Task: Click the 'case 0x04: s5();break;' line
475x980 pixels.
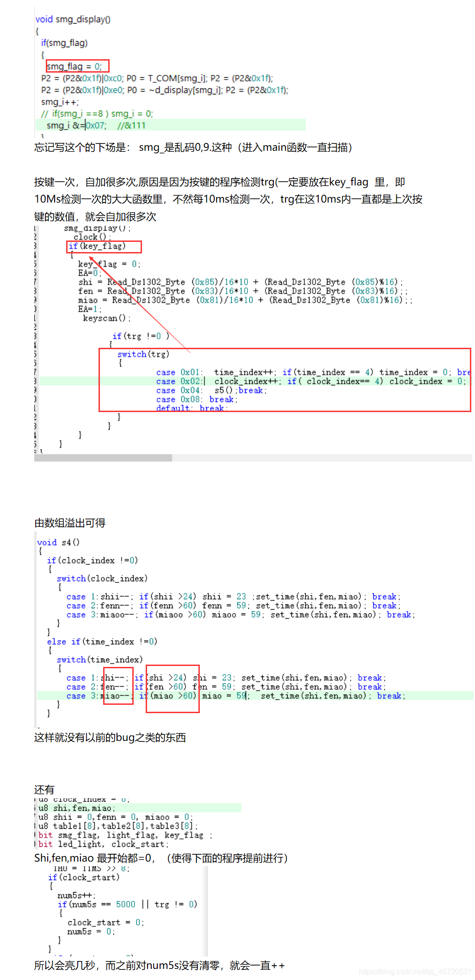Action: click(211, 390)
